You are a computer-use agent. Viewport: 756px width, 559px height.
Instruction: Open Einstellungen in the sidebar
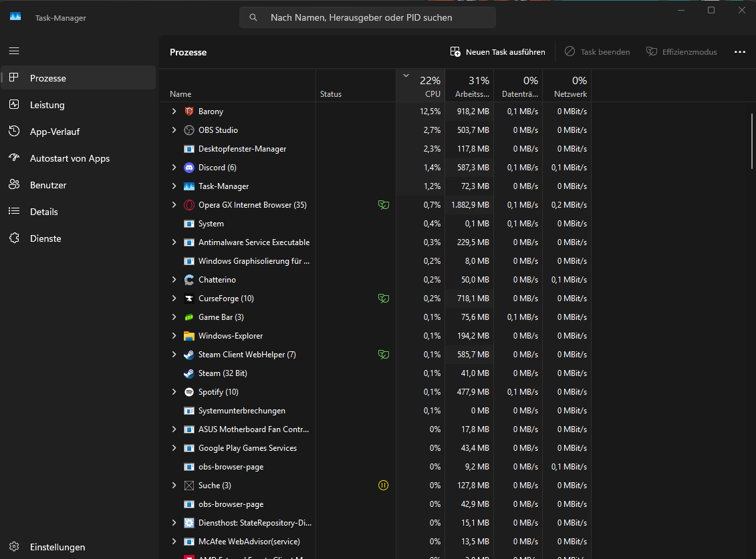(x=79, y=547)
